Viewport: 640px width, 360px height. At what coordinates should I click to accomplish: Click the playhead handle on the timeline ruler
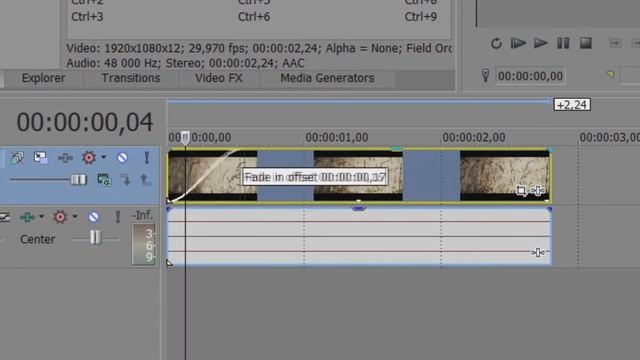click(185, 138)
